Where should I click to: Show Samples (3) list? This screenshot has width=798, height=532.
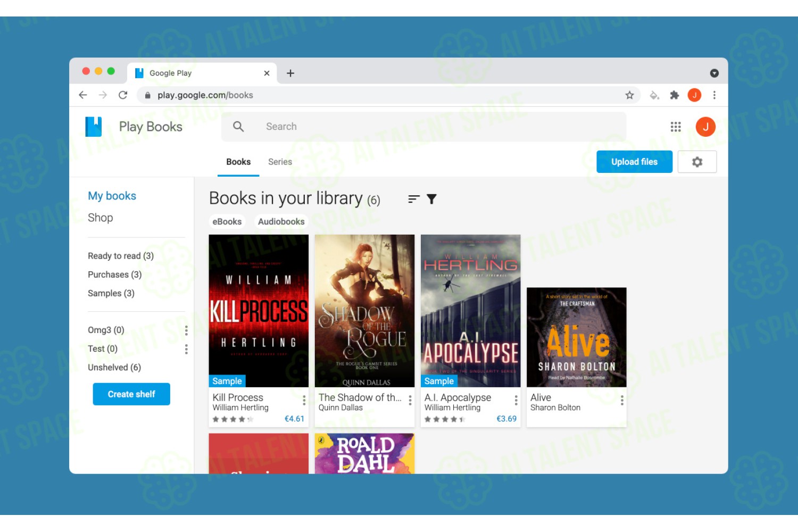pos(111,293)
